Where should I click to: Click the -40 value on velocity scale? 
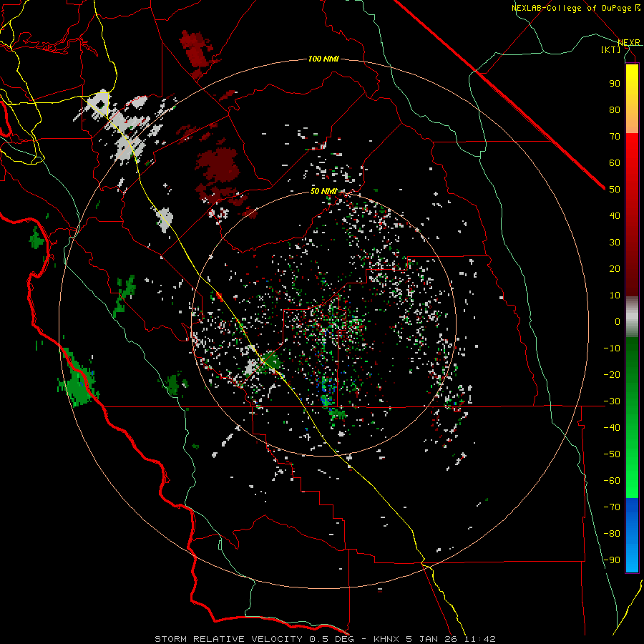[x=612, y=428]
